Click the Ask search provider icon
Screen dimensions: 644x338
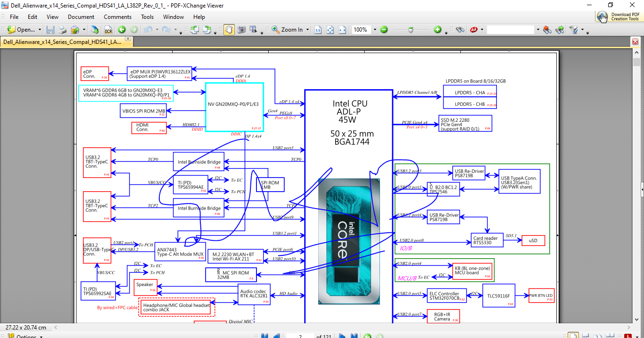(x=473, y=29)
